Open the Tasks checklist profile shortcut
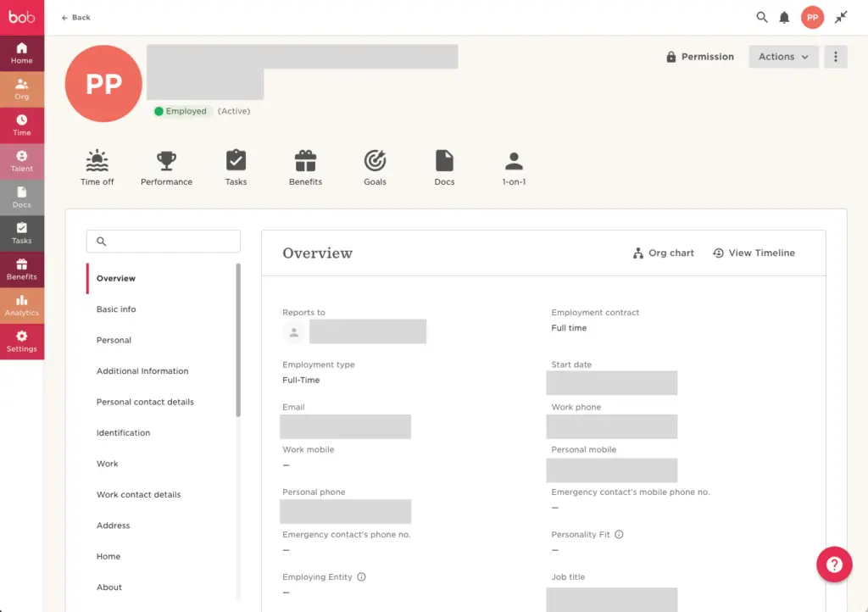The image size is (868, 612). tap(236, 167)
